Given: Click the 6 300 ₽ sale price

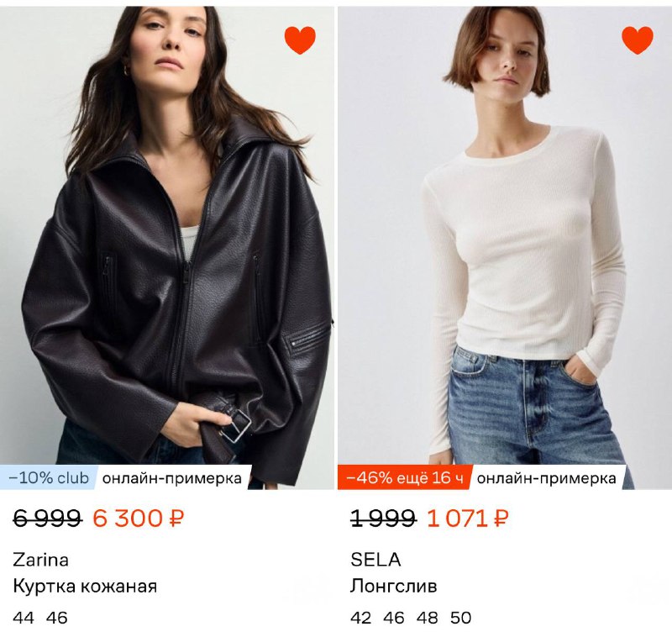Looking at the screenshot, I should point(138,519).
